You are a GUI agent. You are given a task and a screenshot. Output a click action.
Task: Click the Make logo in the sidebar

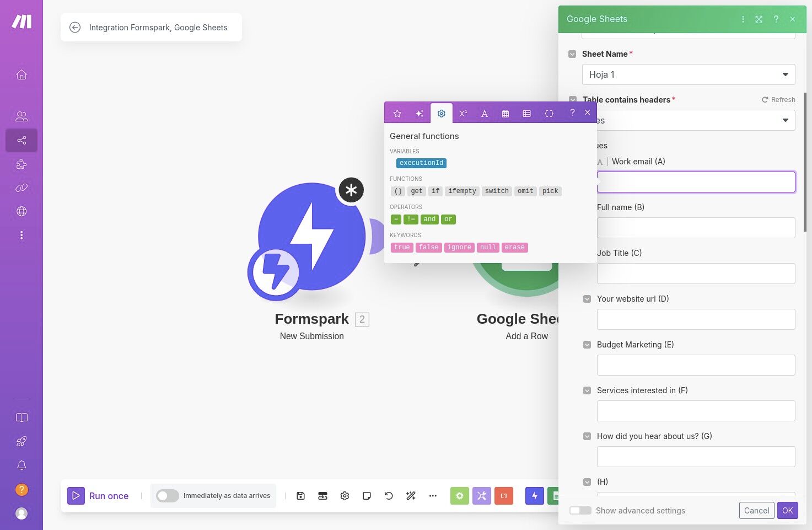21,22
